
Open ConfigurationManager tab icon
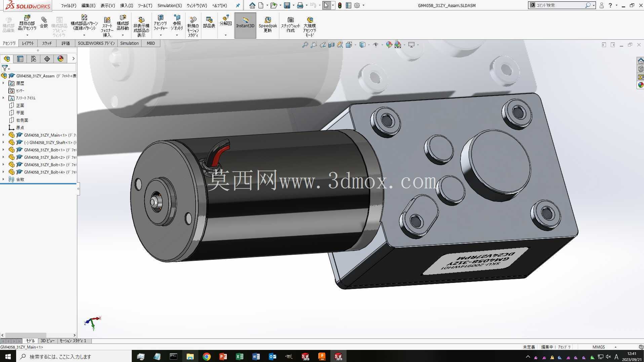[x=34, y=59]
